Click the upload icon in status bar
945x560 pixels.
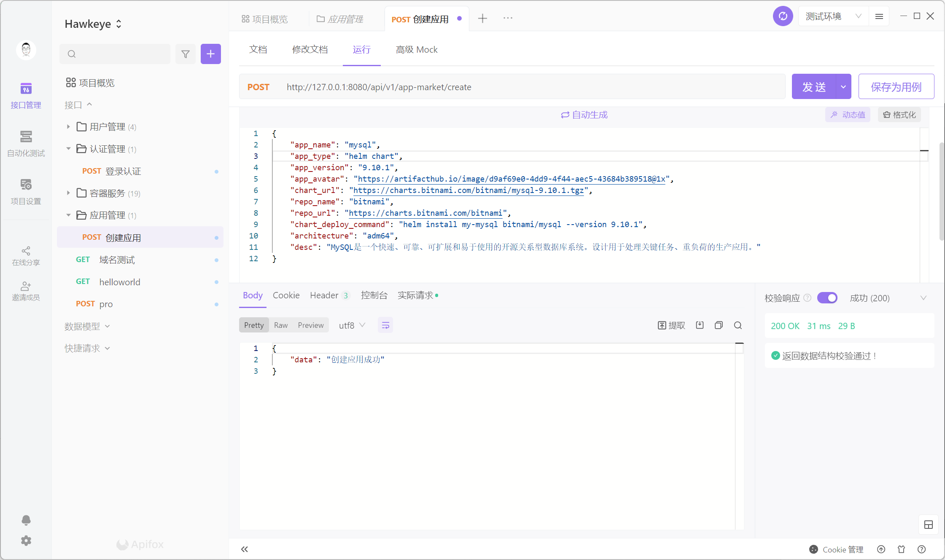point(881,549)
